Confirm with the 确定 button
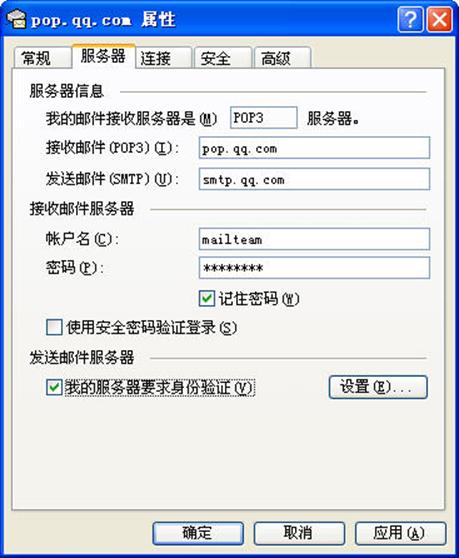459x558 pixels. pos(198,533)
